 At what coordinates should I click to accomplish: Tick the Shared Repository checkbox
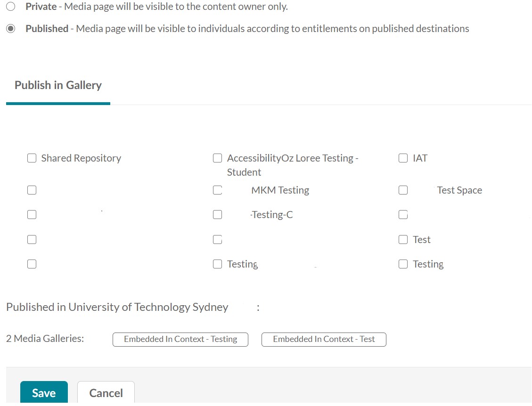click(32, 158)
